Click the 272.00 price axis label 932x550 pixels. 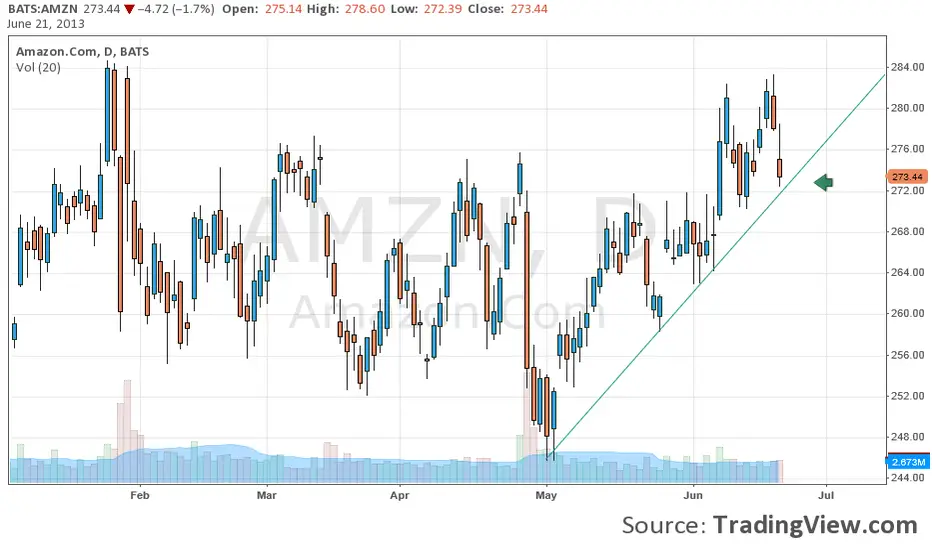pyautogui.click(x=907, y=190)
